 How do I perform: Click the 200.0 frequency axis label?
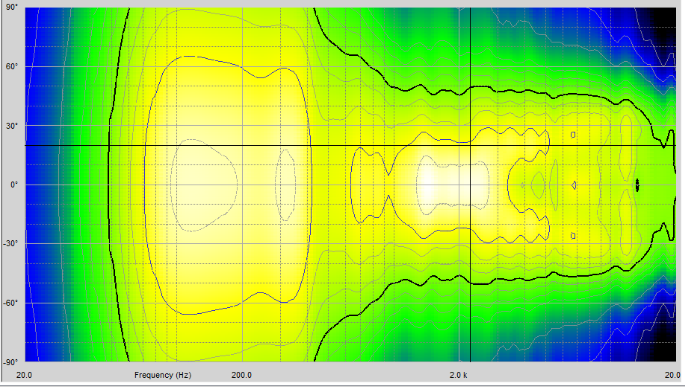(x=242, y=375)
